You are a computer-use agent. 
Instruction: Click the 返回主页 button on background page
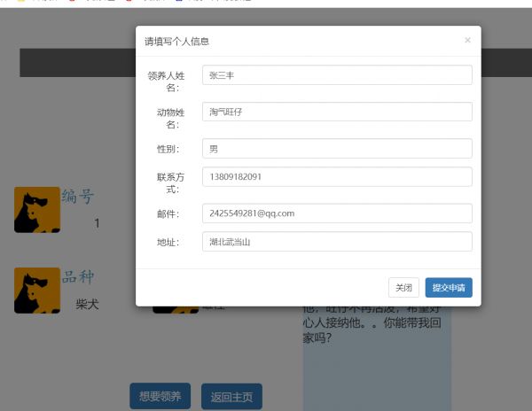tap(231, 397)
